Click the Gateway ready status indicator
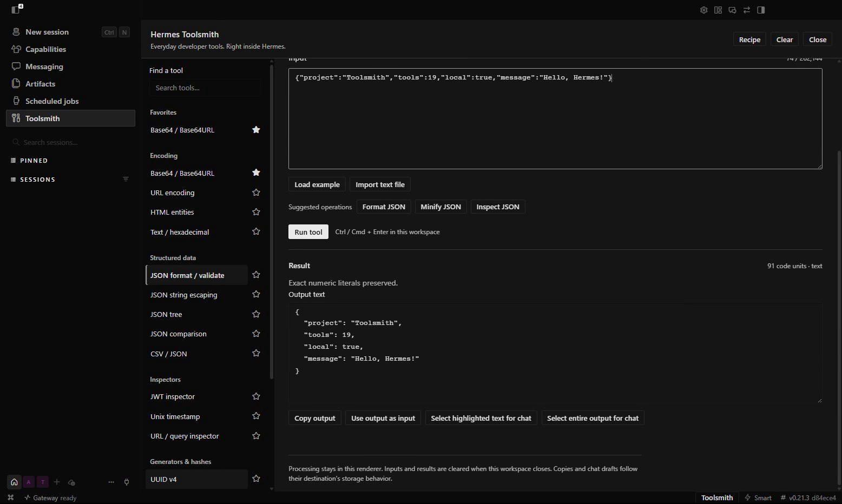This screenshot has width=842, height=504. point(50,498)
